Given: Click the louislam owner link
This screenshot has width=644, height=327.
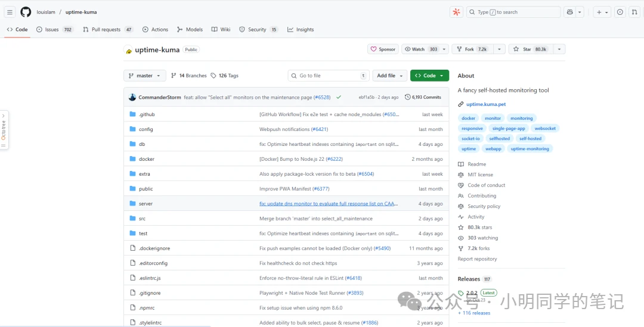Looking at the screenshot, I should [x=46, y=12].
